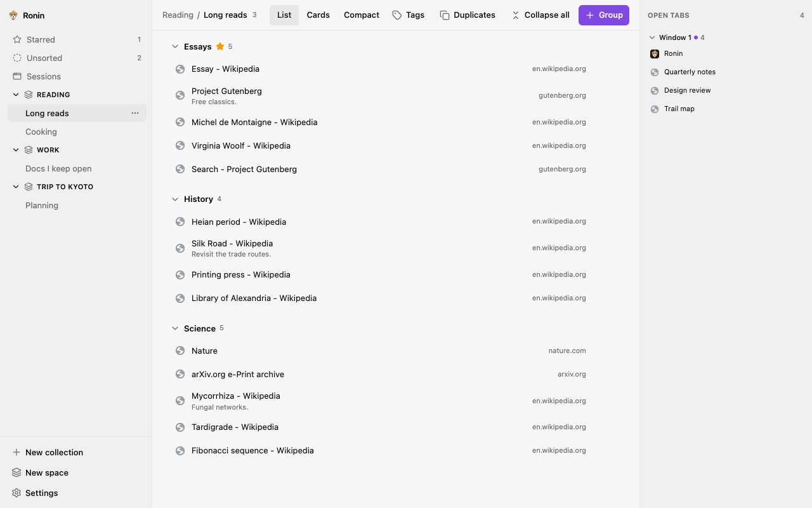Click the plus icon beside New collection

pyautogui.click(x=16, y=452)
